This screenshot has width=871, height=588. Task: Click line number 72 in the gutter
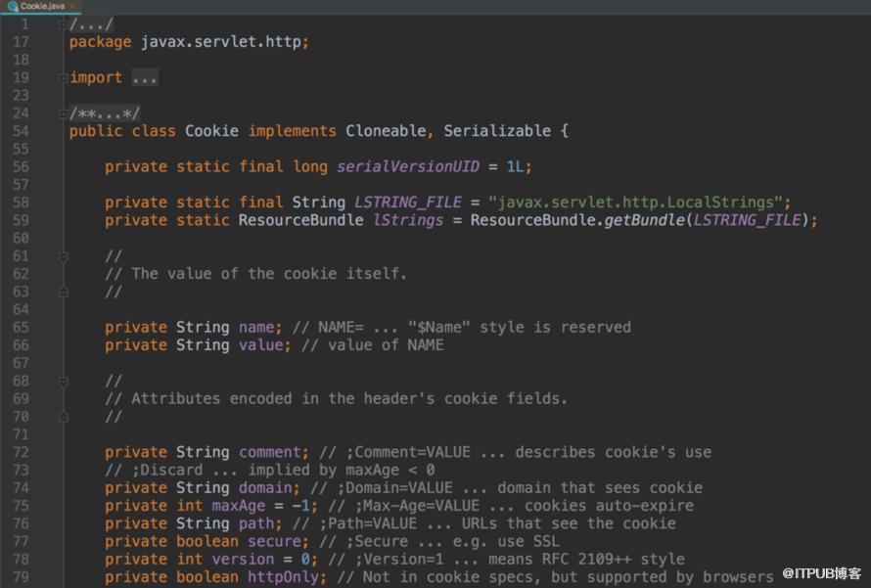coord(21,452)
